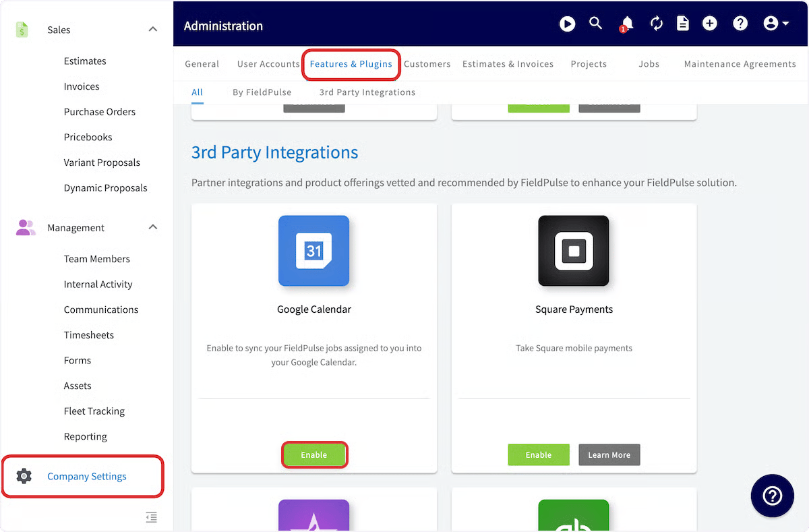The width and height of the screenshot is (809, 532).
Task: Open Variant Proposals in the sidebar
Action: [x=102, y=162]
